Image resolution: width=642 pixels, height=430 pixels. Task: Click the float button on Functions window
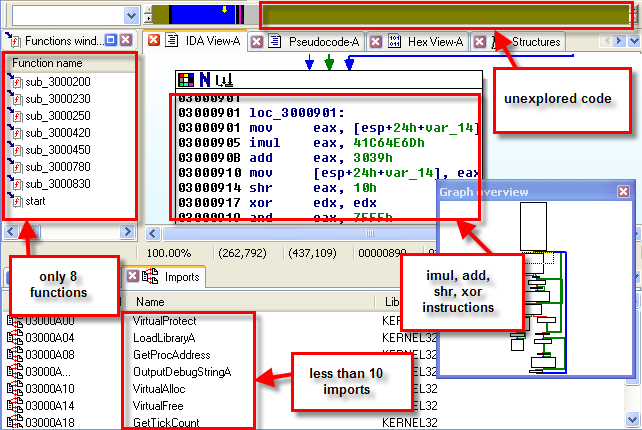pyautogui.click(x=112, y=40)
